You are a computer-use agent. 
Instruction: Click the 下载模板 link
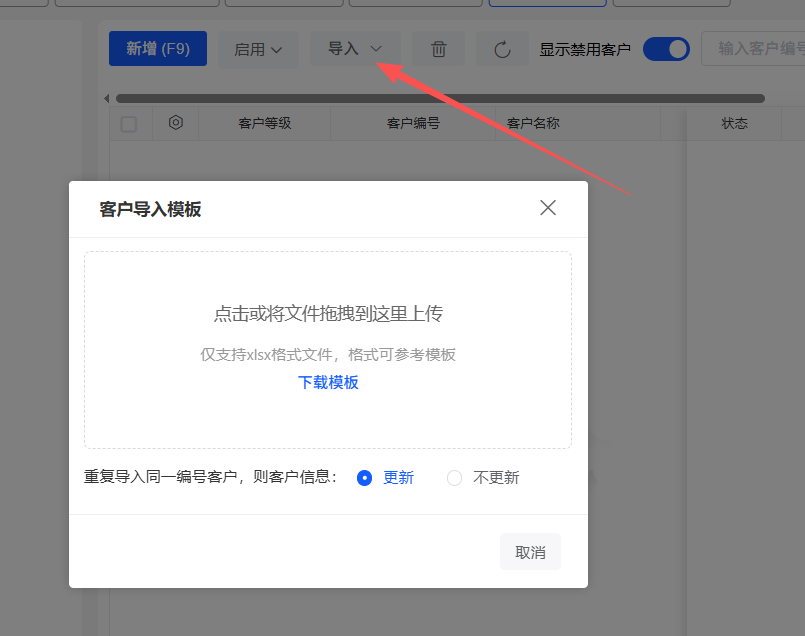click(328, 382)
